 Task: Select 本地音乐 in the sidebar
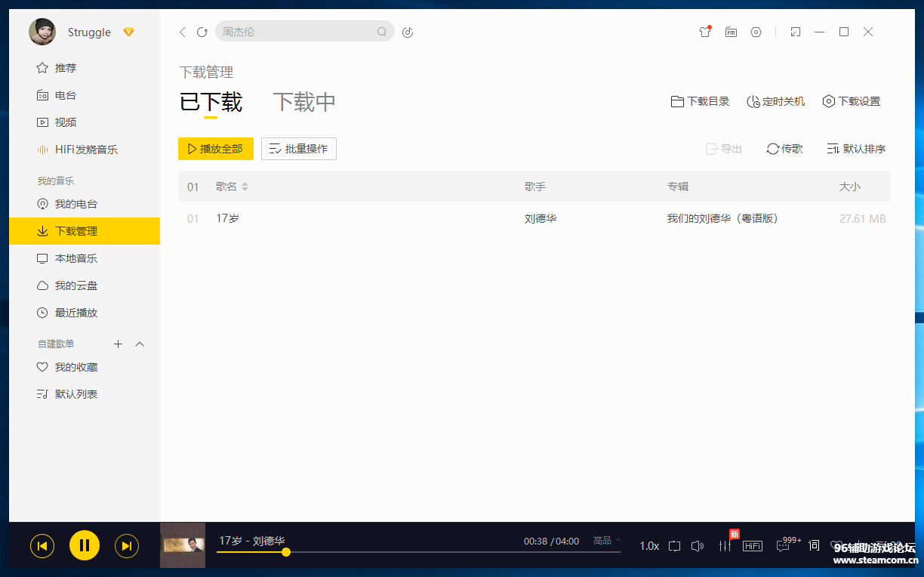pos(75,258)
